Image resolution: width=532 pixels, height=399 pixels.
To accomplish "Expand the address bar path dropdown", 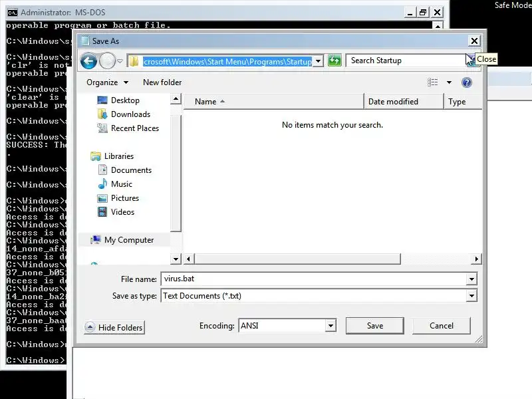I will [x=318, y=61].
